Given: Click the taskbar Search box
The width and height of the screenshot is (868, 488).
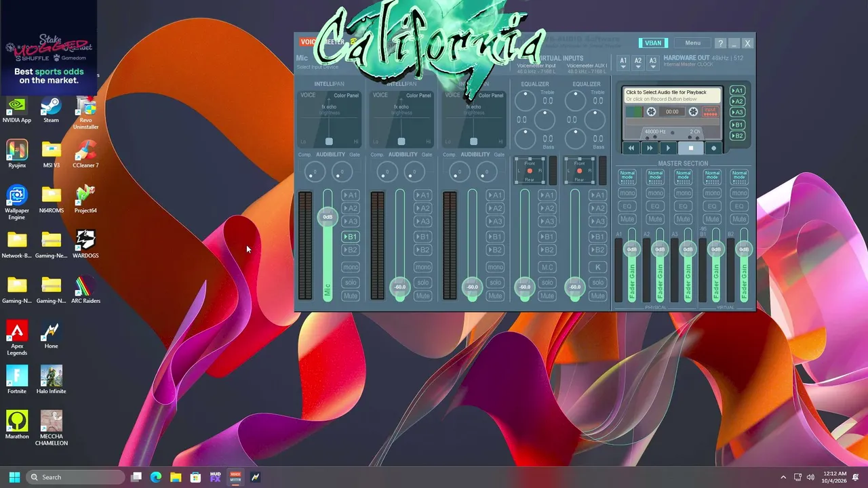Looking at the screenshot, I should [x=75, y=477].
